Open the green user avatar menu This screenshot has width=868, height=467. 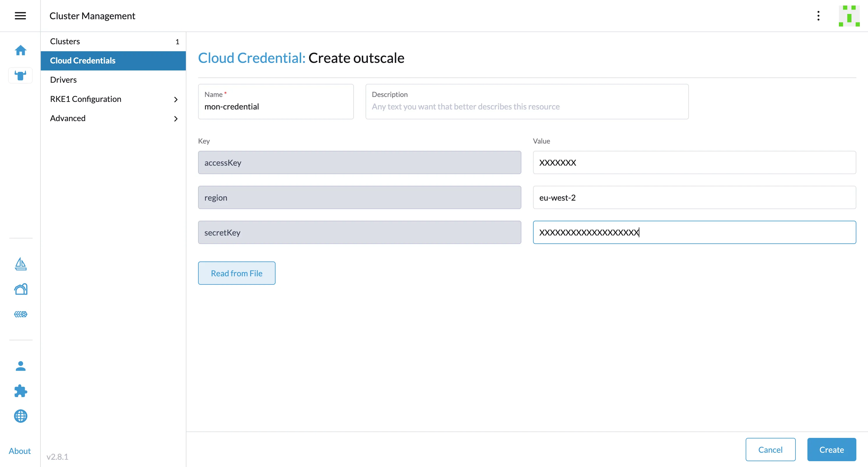point(849,16)
